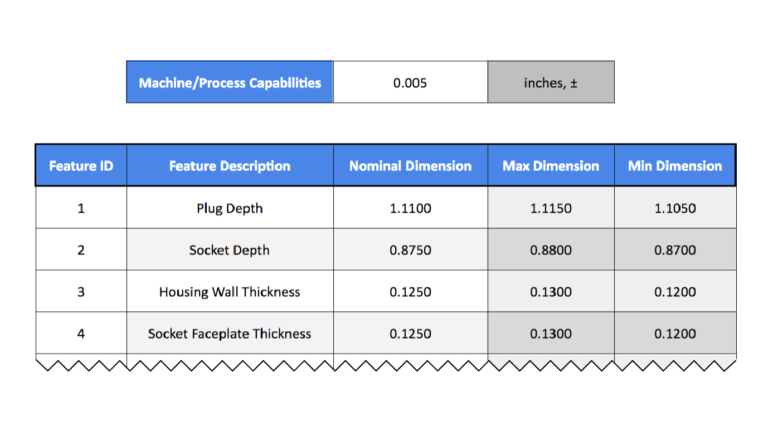This screenshot has height=421, width=768.
Task: Select the Feature ID column header
Action: [x=81, y=166]
